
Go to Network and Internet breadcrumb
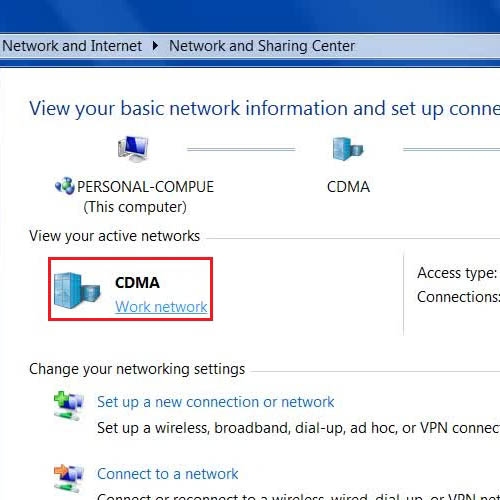coord(72,46)
